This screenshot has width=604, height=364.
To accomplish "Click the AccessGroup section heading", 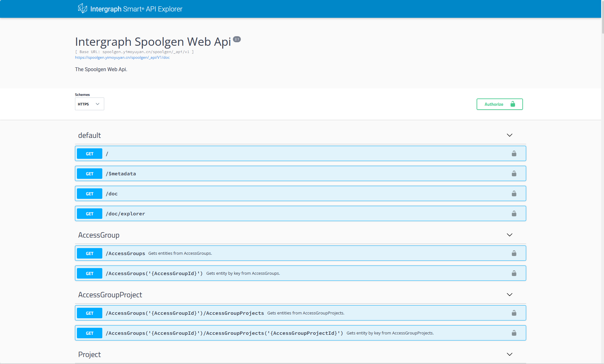I will pyautogui.click(x=99, y=235).
